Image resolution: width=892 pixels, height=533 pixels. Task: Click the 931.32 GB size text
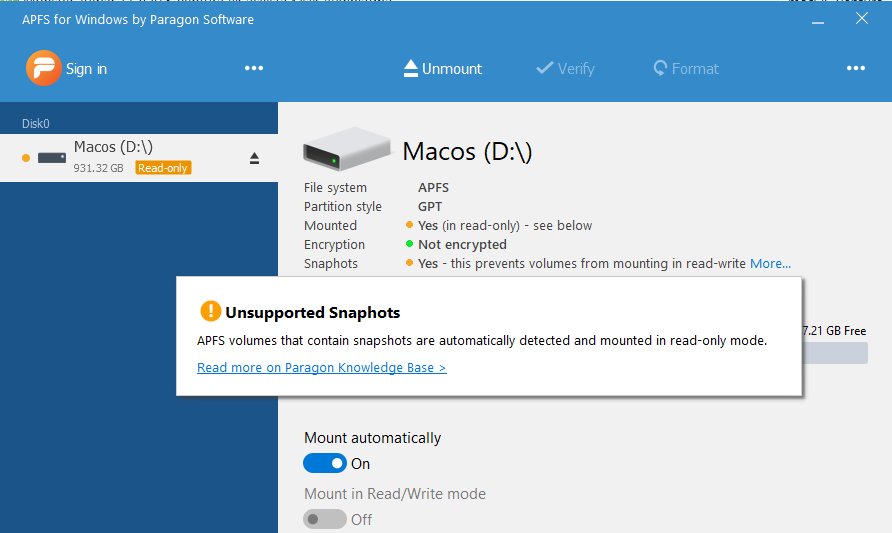click(x=98, y=168)
